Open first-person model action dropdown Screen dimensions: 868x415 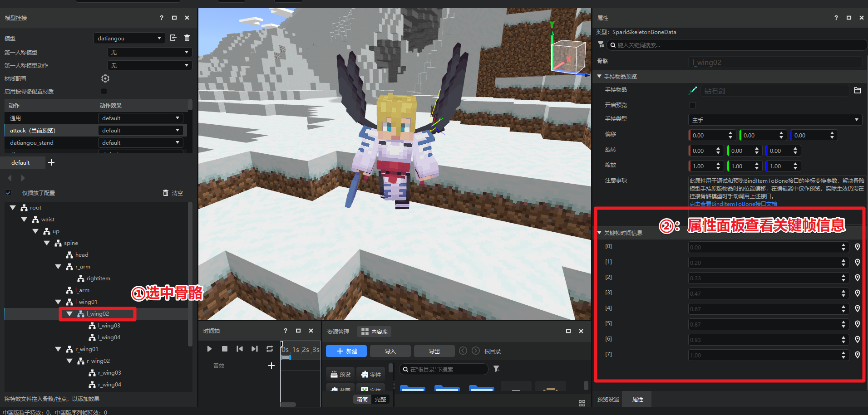point(150,65)
